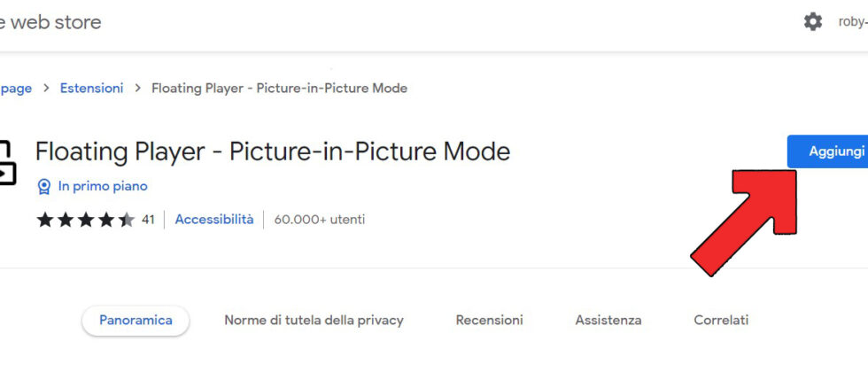Open the Recensioni tab

(489, 321)
